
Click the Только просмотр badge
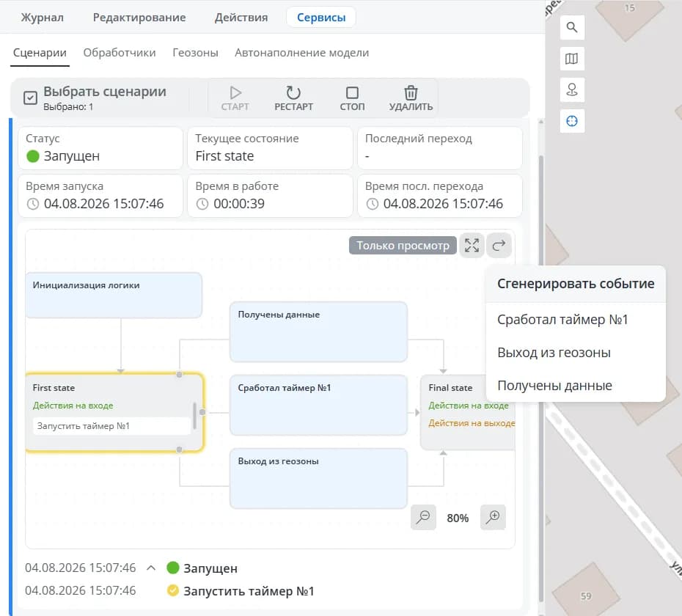tap(403, 246)
